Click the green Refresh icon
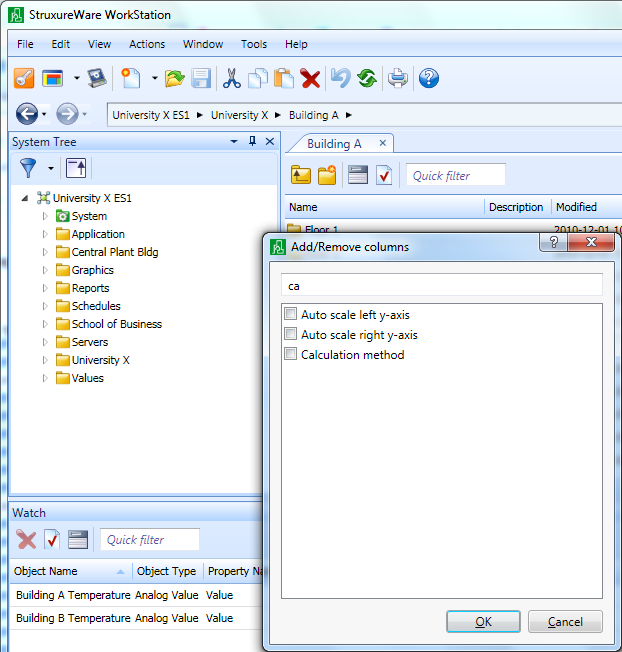Viewport: 622px width, 652px height. coord(366,78)
